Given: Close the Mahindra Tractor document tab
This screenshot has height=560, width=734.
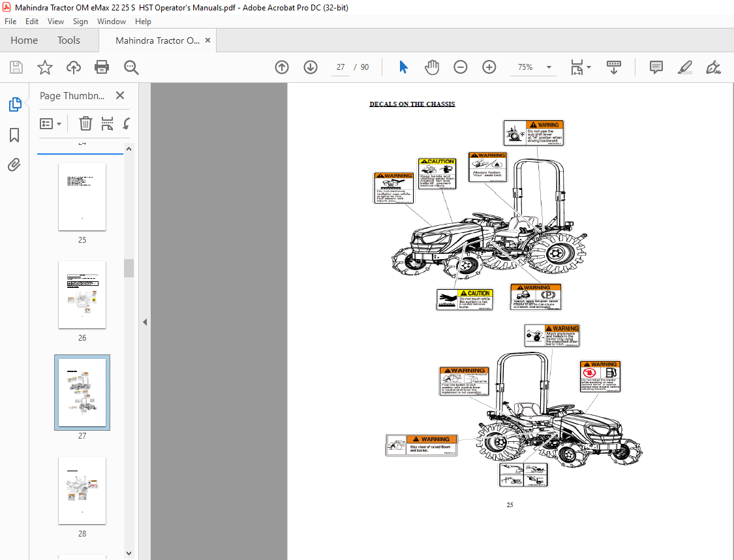Looking at the screenshot, I should 208,40.
